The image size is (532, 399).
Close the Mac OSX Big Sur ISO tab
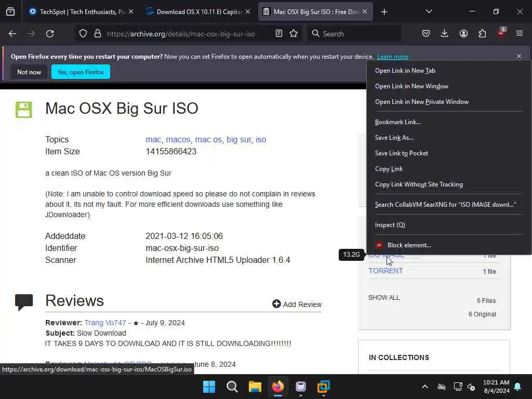365,12
